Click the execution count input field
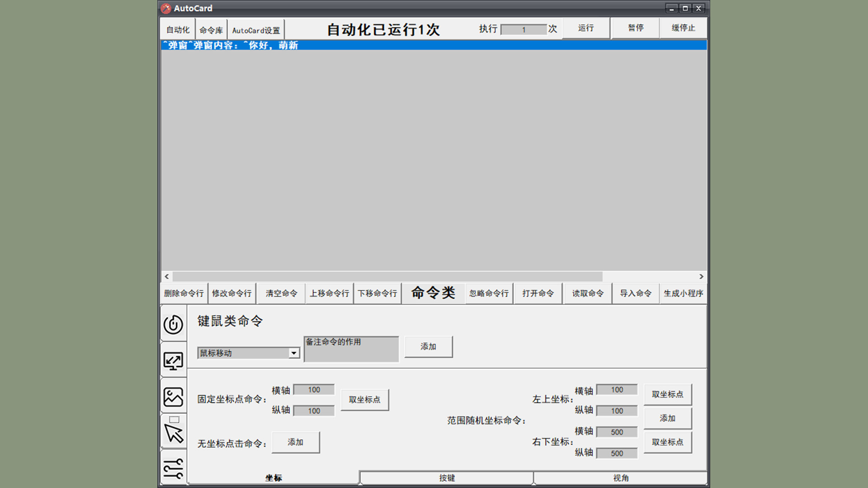 pos(524,30)
